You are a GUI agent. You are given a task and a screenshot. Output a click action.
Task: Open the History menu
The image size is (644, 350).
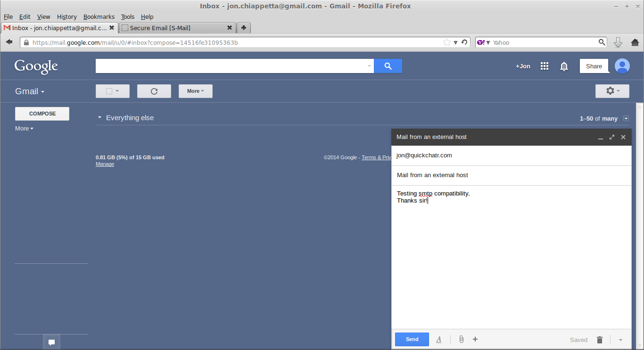[x=66, y=16]
